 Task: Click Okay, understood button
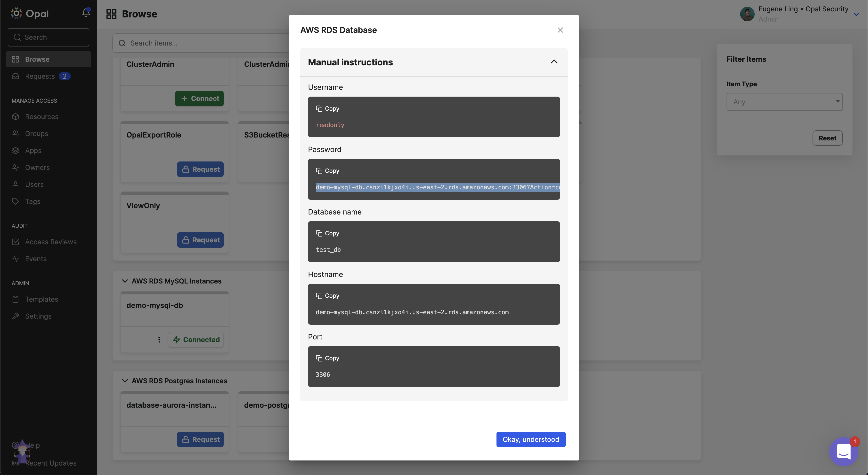[x=531, y=439]
